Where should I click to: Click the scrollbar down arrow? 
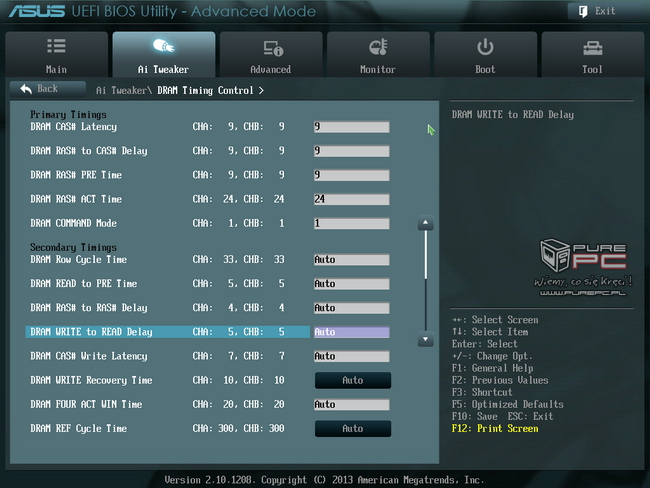(425, 339)
